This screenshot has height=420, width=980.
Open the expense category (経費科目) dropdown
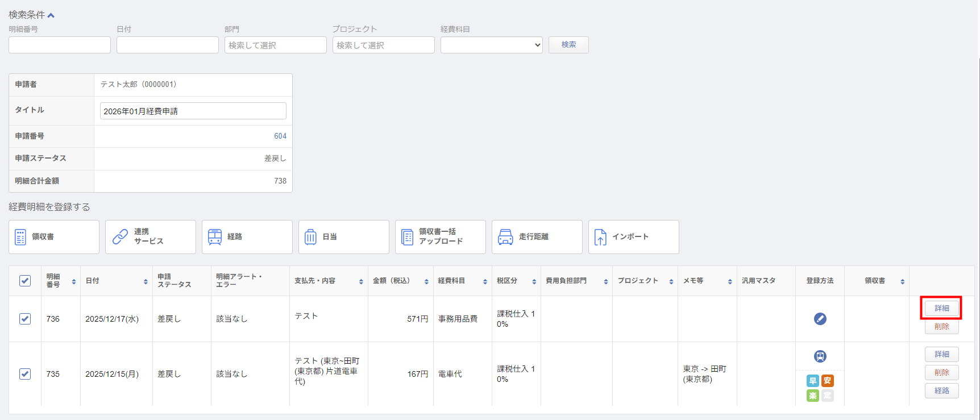coord(491,45)
